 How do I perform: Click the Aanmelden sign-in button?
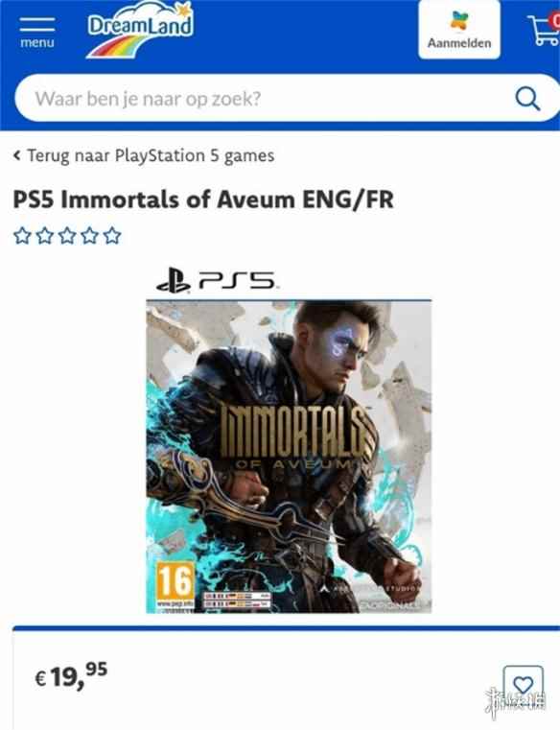(459, 29)
